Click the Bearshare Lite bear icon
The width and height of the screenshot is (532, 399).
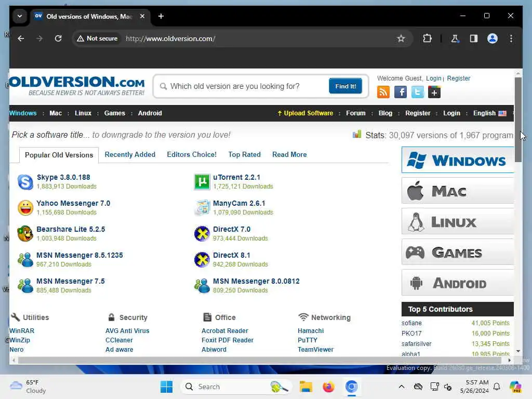coord(25,234)
